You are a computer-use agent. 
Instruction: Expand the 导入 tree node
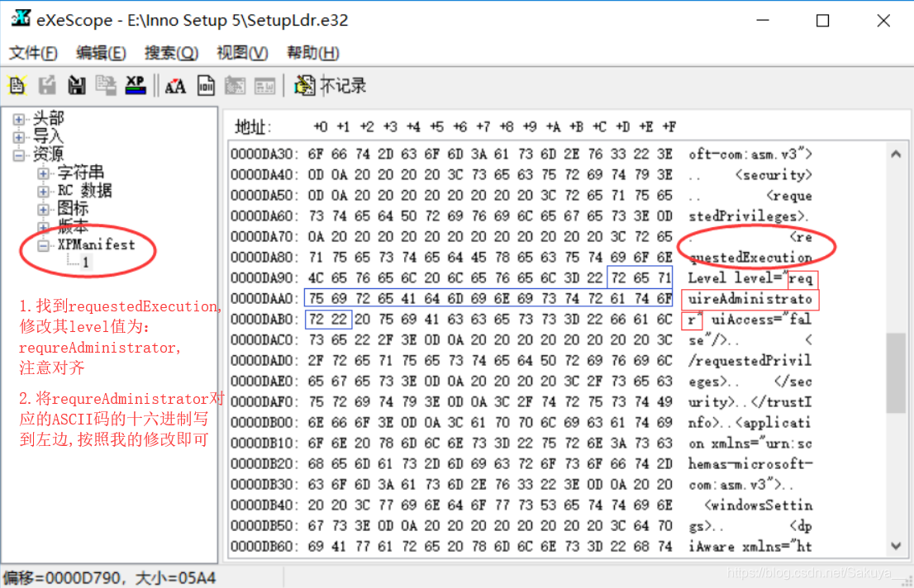pyautogui.click(x=19, y=137)
